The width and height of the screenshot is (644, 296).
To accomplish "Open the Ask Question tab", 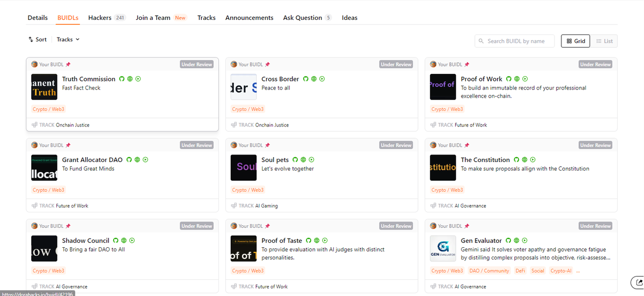I will [x=308, y=18].
